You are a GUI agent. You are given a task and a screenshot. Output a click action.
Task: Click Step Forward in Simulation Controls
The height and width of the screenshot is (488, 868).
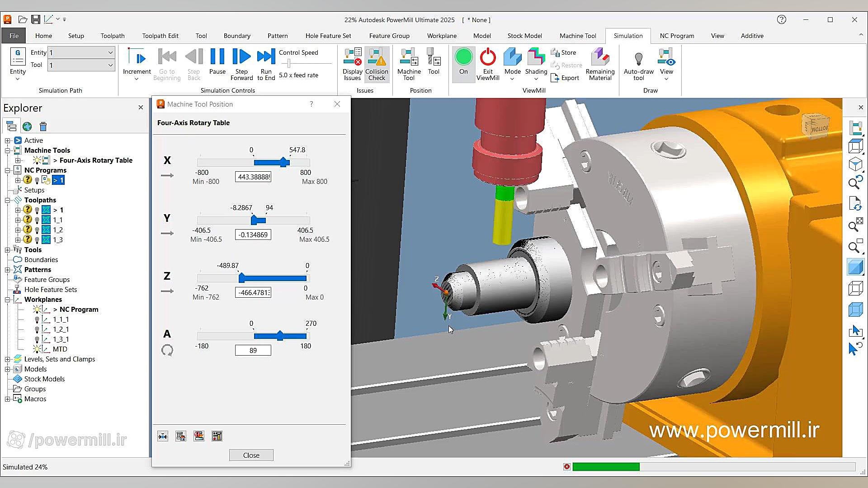[x=241, y=64]
